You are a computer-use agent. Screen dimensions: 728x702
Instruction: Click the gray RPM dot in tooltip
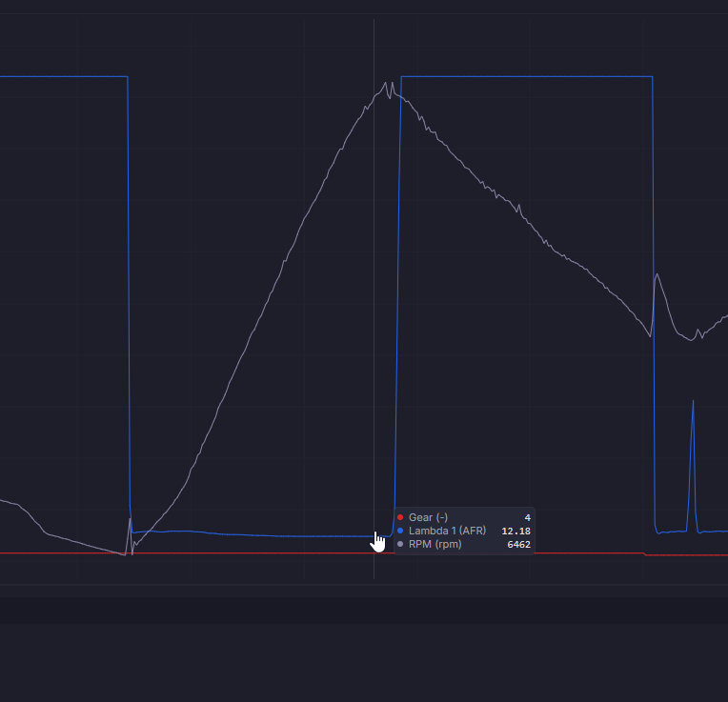pyautogui.click(x=400, y=544)
